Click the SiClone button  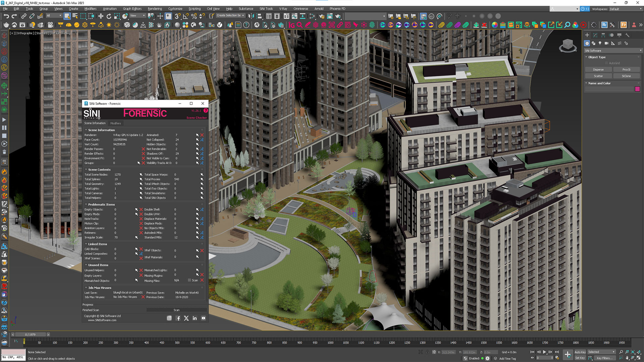point(626,76)
